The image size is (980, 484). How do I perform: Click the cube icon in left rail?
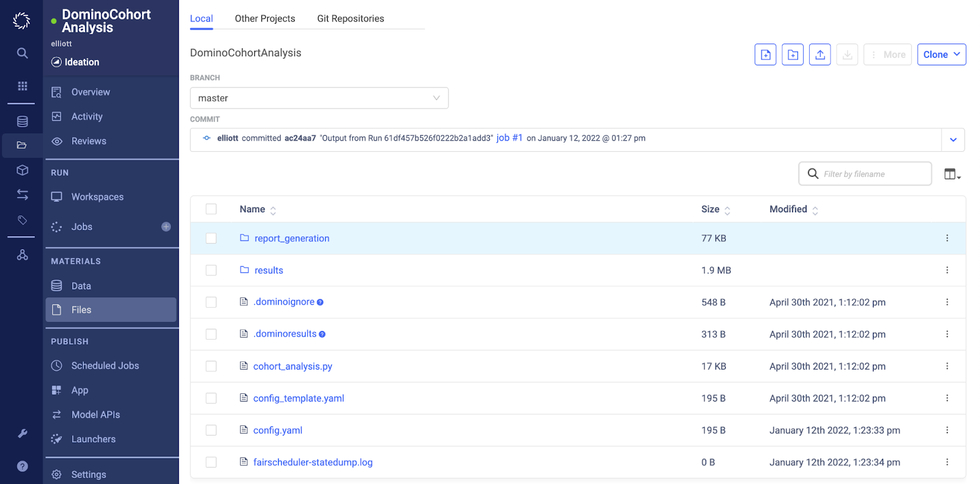pos(23,170)
